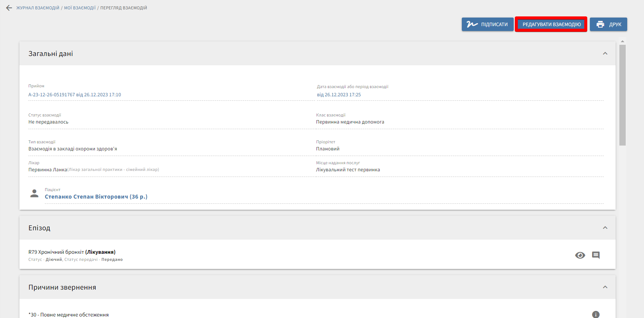Screen dimensions: 644x318
Task: Sign the interaction with ПІДПИСАТИ
Action: click(x=487, y=24)
